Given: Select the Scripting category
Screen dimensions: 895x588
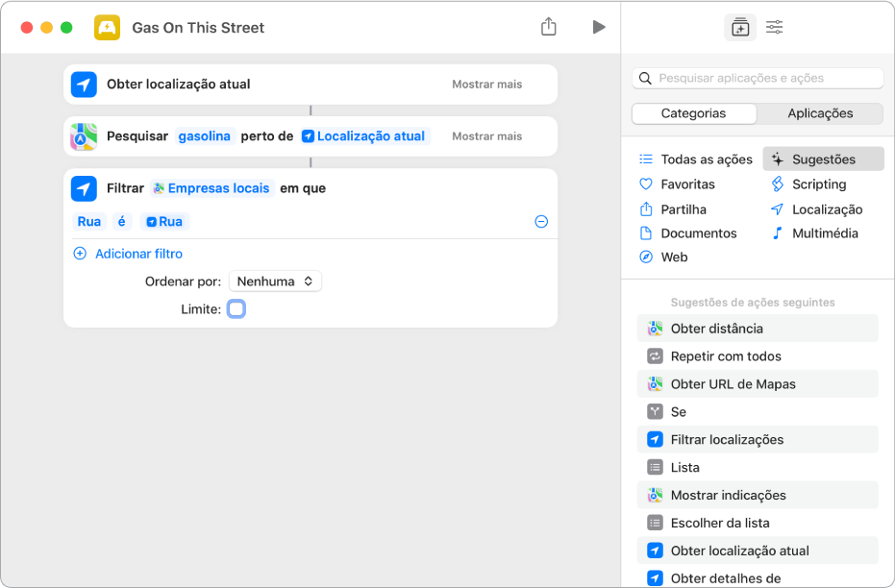Looking at the screenshot, I should click(818, 184).
